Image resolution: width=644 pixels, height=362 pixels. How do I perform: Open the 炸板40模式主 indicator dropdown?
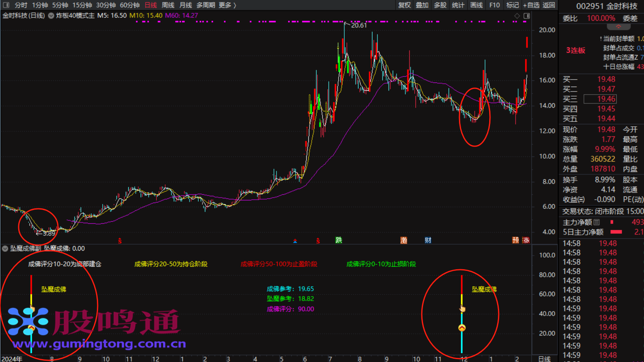click(x=51, y=16)
